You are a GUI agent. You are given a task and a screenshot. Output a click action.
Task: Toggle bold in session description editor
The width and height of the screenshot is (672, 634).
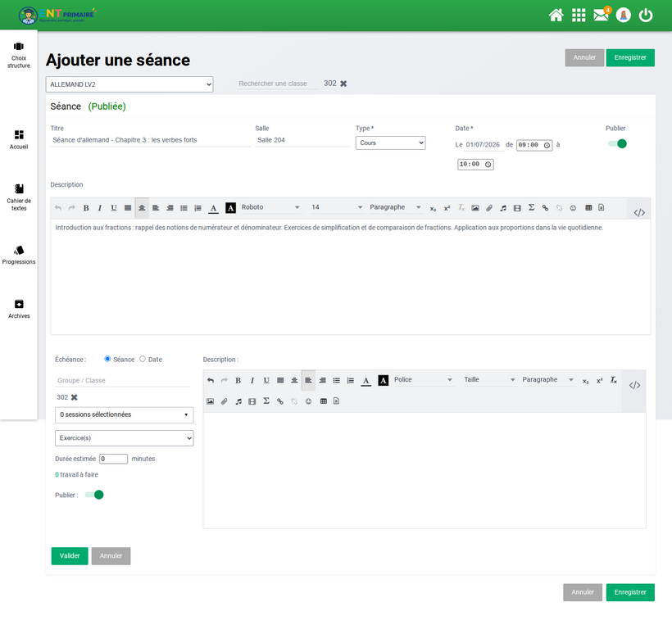[x=86, y=208]
